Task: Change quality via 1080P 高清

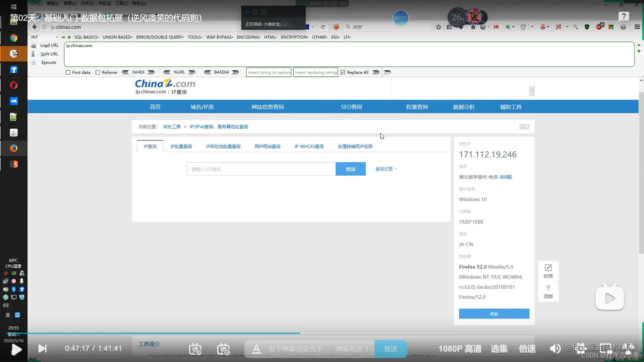Action: [x=460, y=349]
